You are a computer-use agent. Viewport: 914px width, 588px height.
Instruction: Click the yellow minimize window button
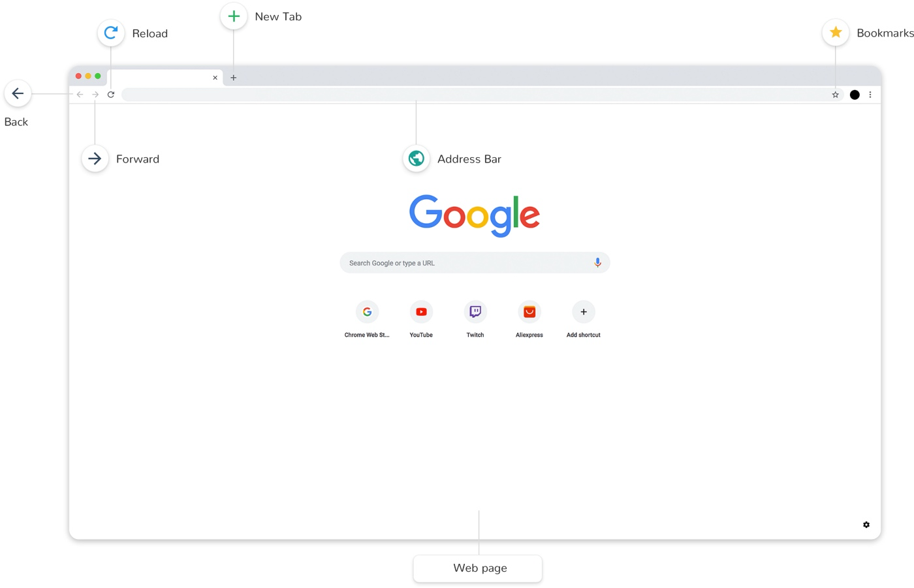coord(88,76)
